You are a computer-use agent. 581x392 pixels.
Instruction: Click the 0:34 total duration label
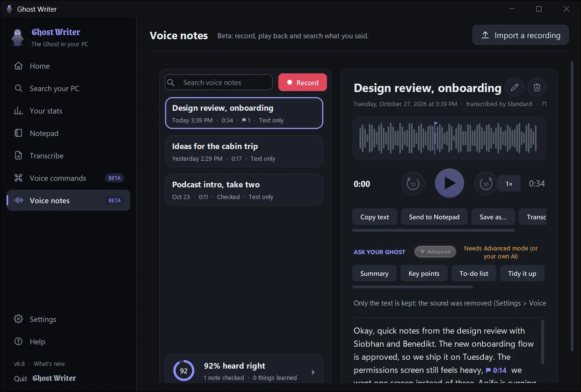pyautogui.click(x=537, y=184)
